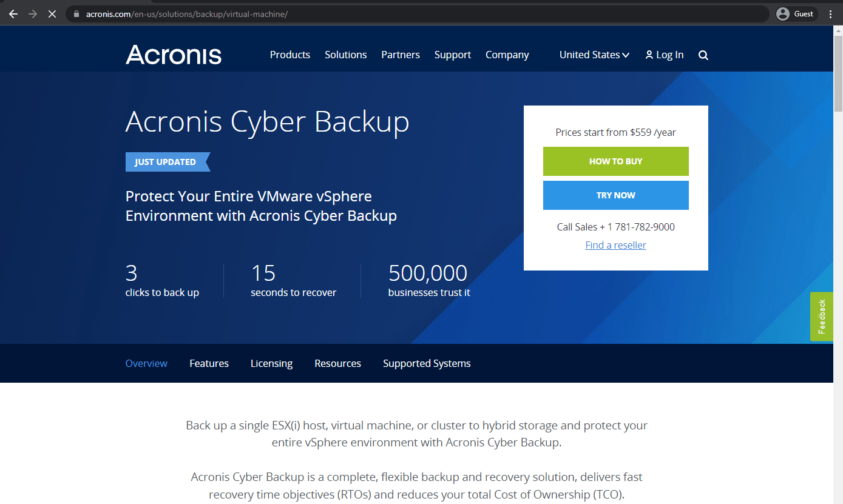Switch to the Features tab

point(209,363)
